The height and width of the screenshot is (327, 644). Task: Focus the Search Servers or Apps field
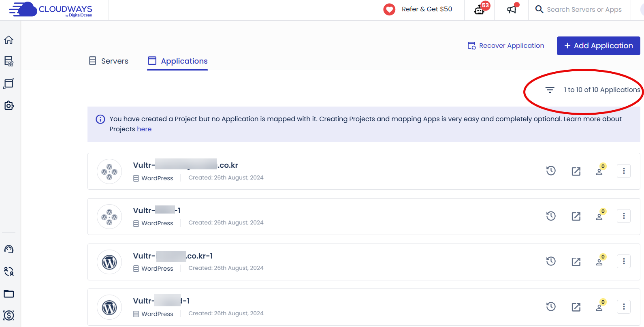584,9
